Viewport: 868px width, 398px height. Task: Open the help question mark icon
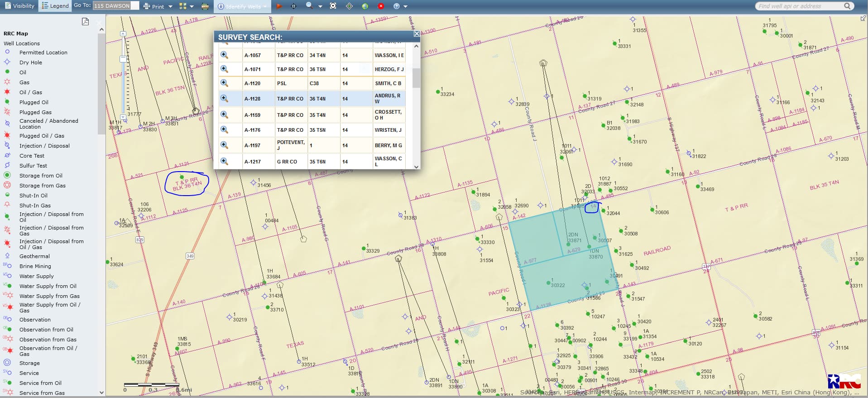coord(397,6)
